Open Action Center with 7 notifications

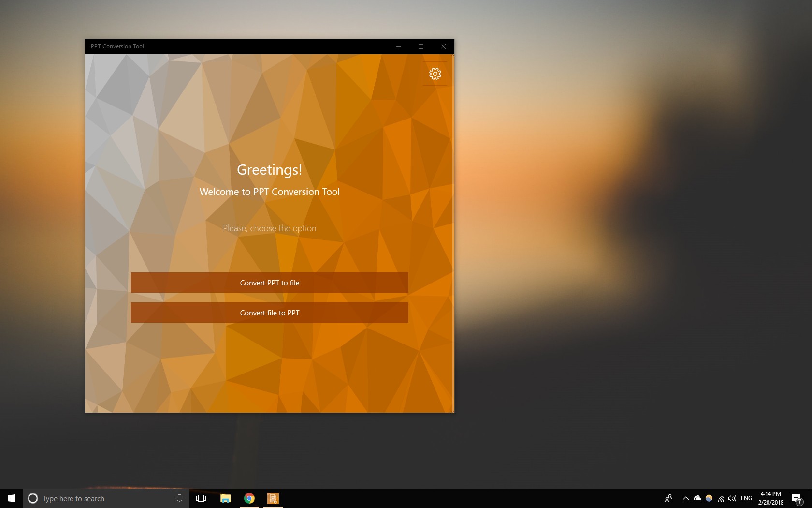[x=797, y=498]
